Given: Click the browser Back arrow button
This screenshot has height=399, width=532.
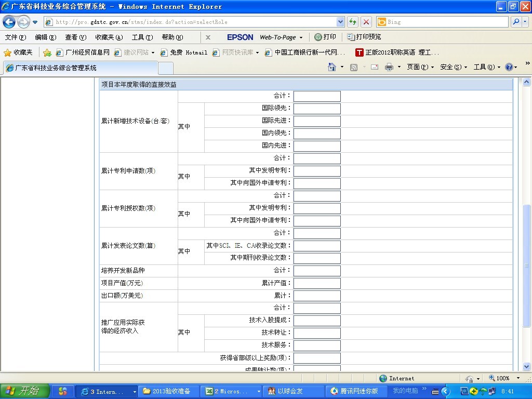Looking at the screenshot, I should 9,22.
